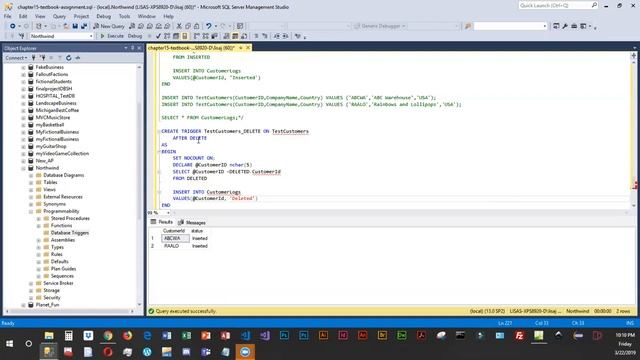
Task: Select the Database Triggers folder
Action: 70,233
